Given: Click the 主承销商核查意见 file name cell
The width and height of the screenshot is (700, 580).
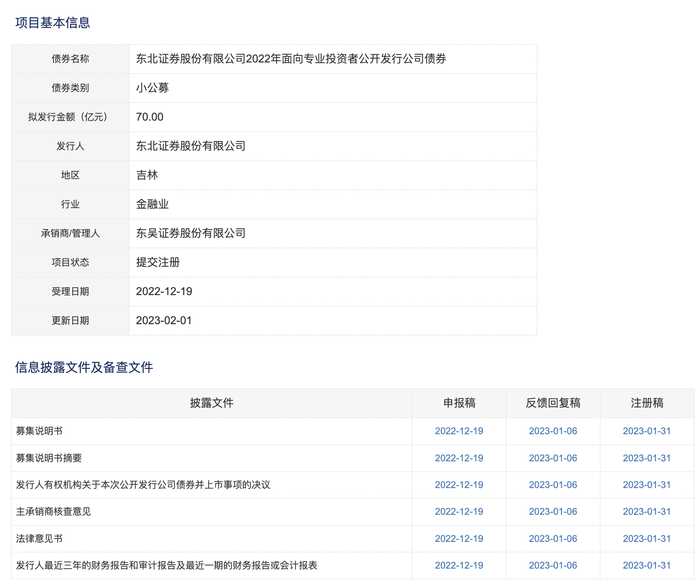Looking at the screenshot, I should click(212, 512).
